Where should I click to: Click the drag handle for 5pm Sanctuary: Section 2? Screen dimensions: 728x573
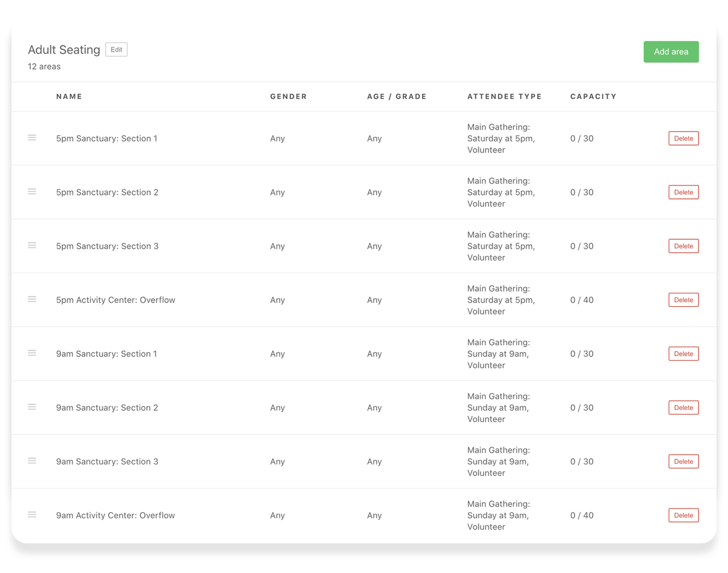click(x=32, y=191)
